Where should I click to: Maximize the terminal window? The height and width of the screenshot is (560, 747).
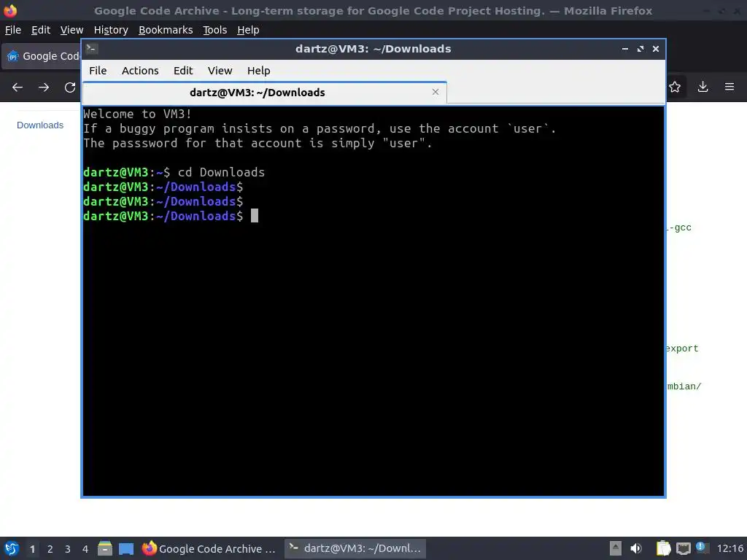(640, 49)
